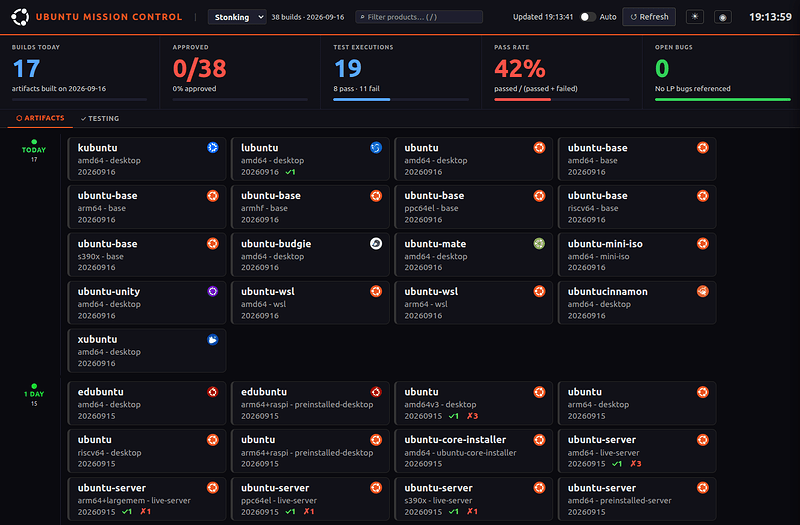
Task: Click the Kubuntu logo icon on the kubuntu card
Action: pyautogui.click(x=213, y=147)
